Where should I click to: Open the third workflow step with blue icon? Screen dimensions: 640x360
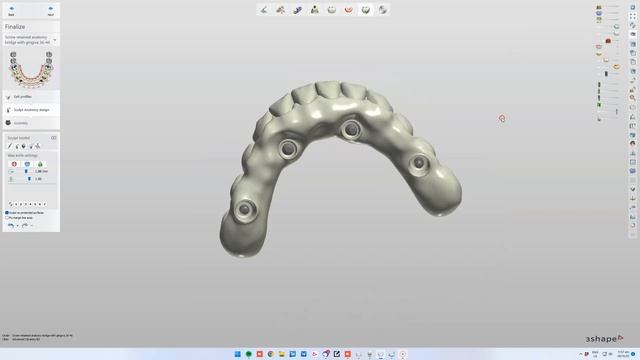(298, 10)
